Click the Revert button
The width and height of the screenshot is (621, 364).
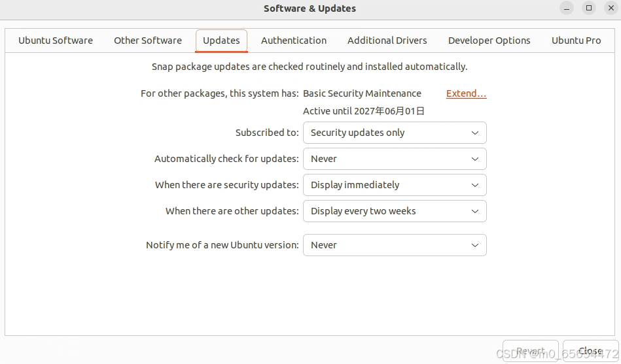tap(530, 351)
